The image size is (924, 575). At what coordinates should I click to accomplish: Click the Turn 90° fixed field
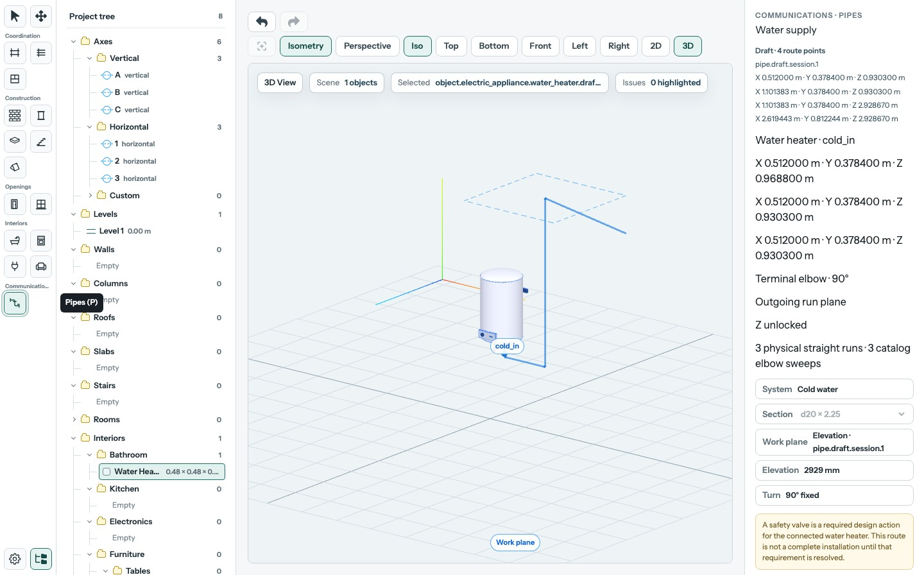tap(834, 495)
